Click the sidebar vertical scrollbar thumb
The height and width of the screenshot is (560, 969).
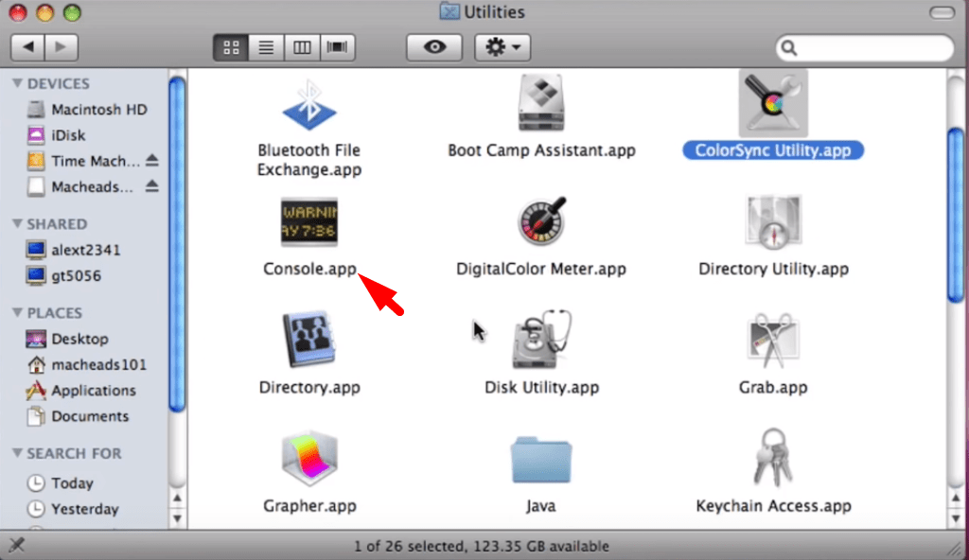177,244
